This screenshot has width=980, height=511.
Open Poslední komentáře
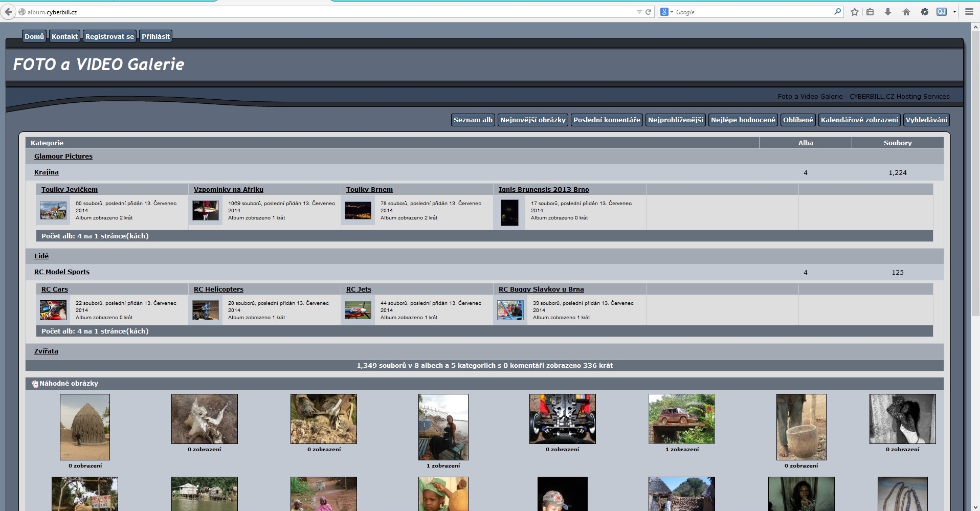click(607, 120)
